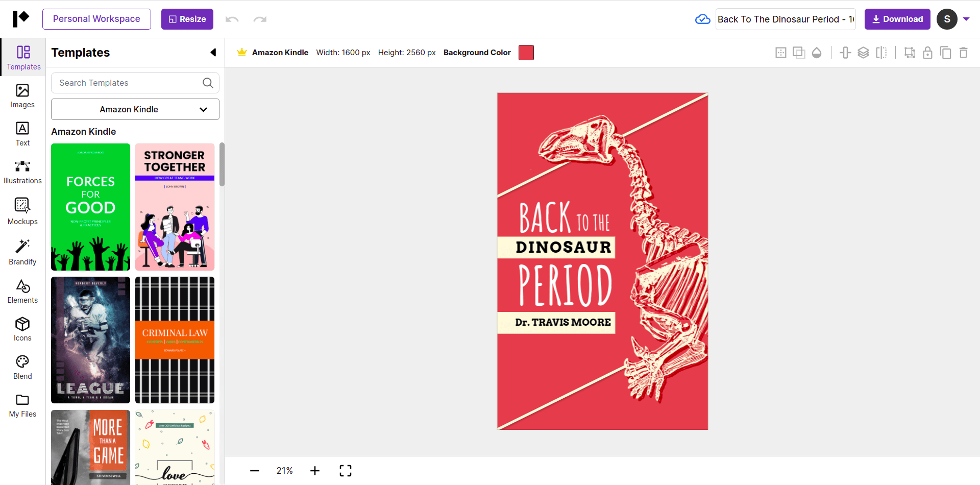
Task: Click the delete trash icon
Action: click(x=963, y=53)
